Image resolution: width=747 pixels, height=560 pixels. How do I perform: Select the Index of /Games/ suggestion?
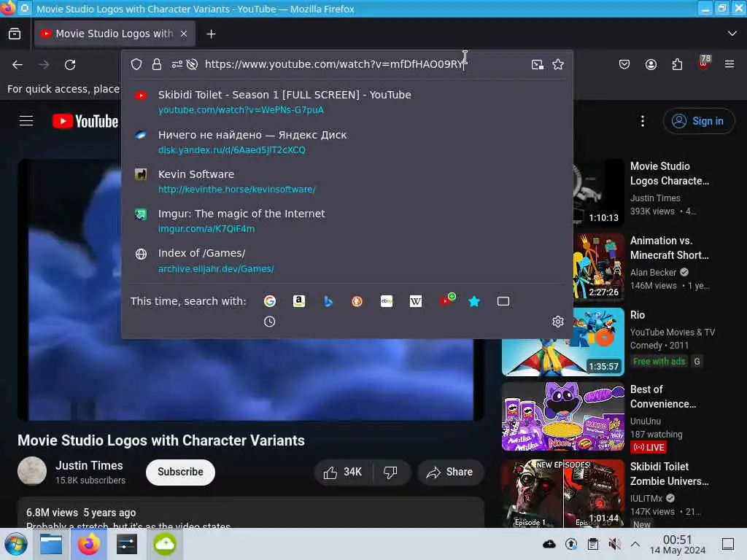click(347, 260)
